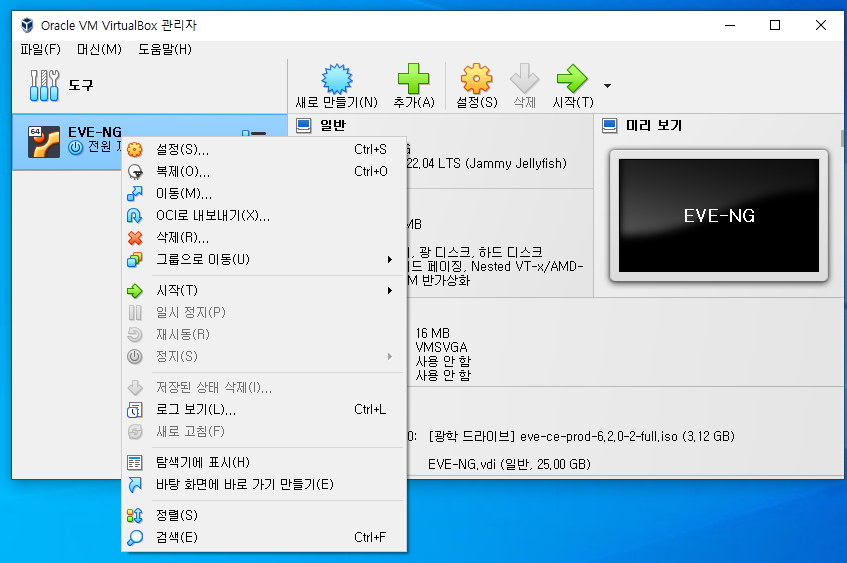Choose 삭제(R)... remove entry
This screenshot has width=847, height=563.
click(x=264, y=238)
